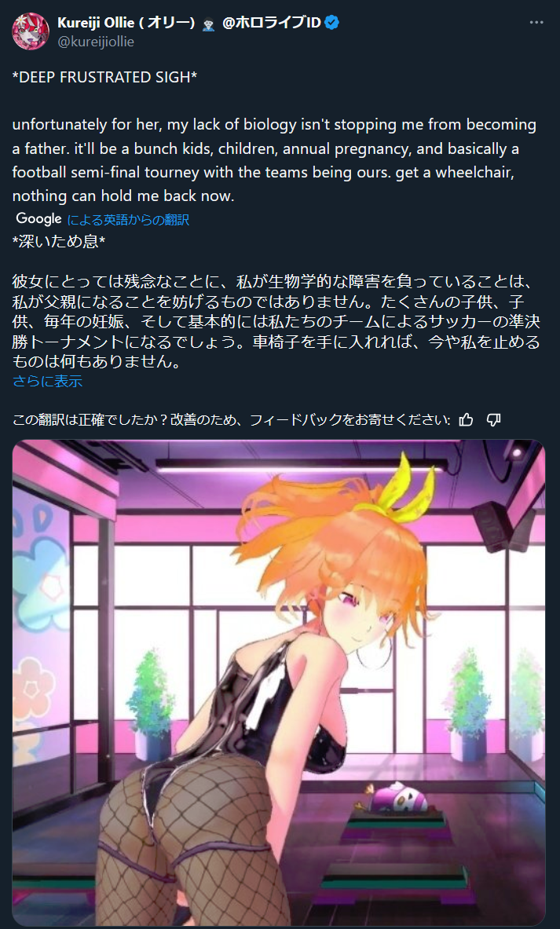560x929 pixels.
Task: Rate the translation with thumbs up
Action: 466,419
